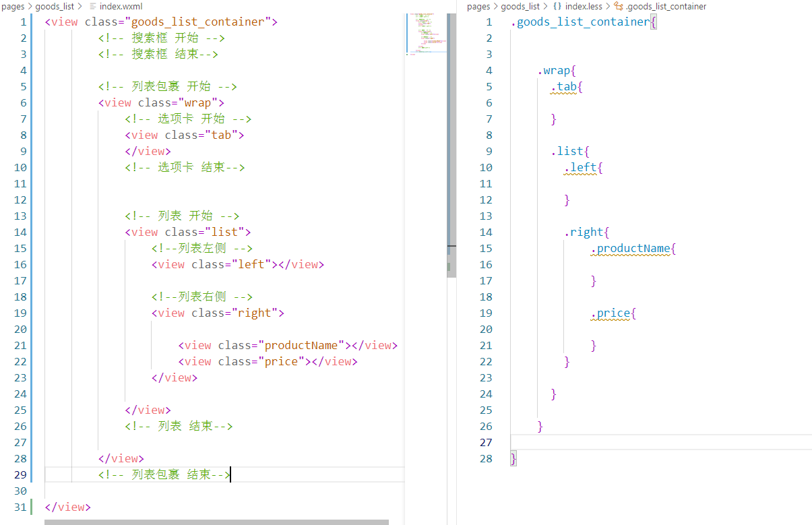Screen dimensions: 812x525
Task: Click the curly braces icon beside index.less
Action: click(x=557, y=6)
